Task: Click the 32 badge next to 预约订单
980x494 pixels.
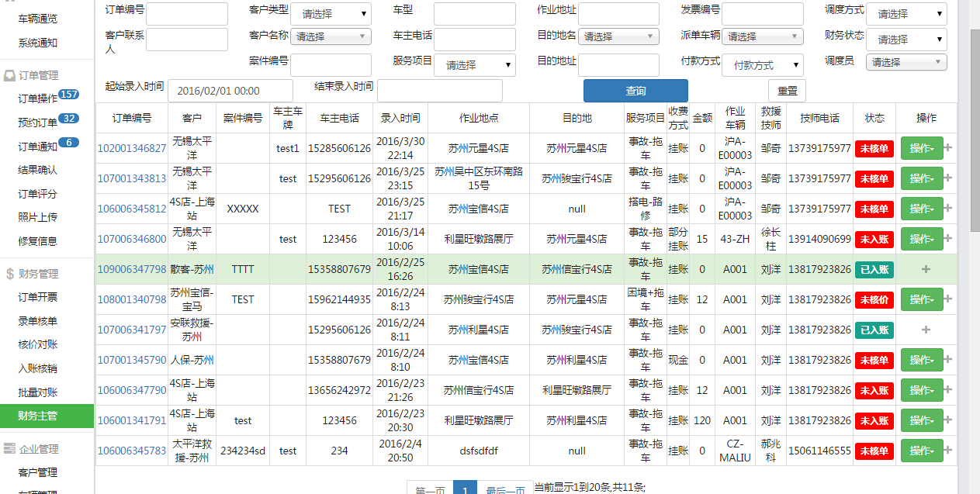Action: [69, 119]
